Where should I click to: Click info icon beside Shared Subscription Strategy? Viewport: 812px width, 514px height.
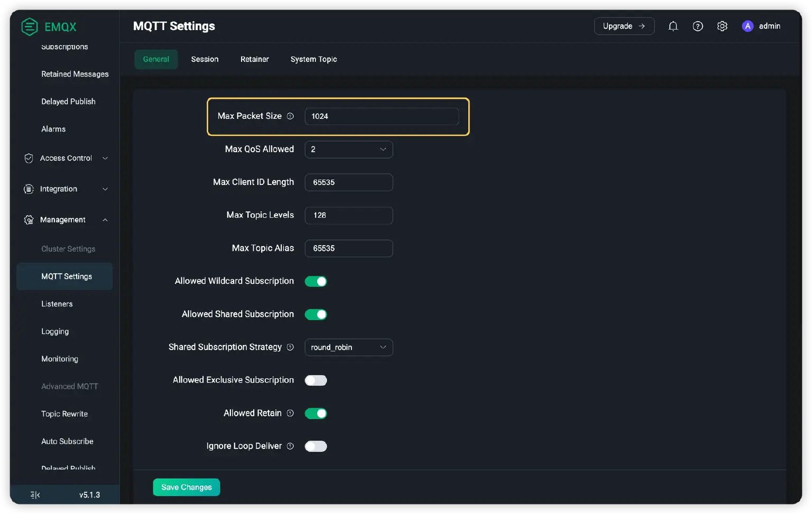290,347
